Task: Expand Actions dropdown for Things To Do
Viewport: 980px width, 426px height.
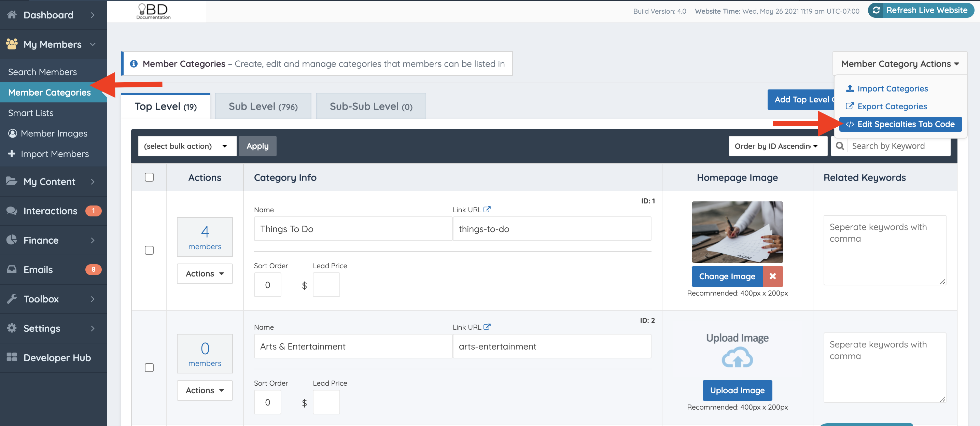Action: click(205, 273)
